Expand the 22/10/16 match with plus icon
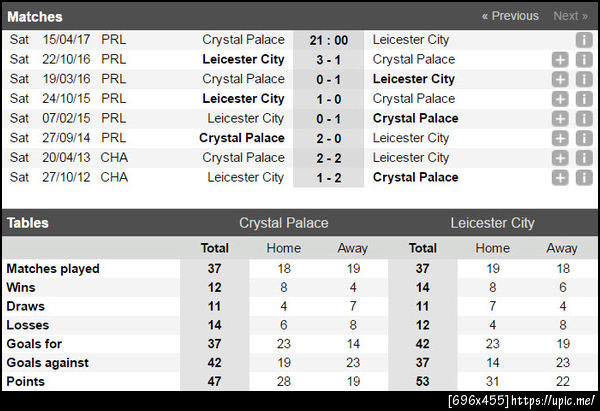This screenshot has width=600, height=411. [x=560, y=60]
